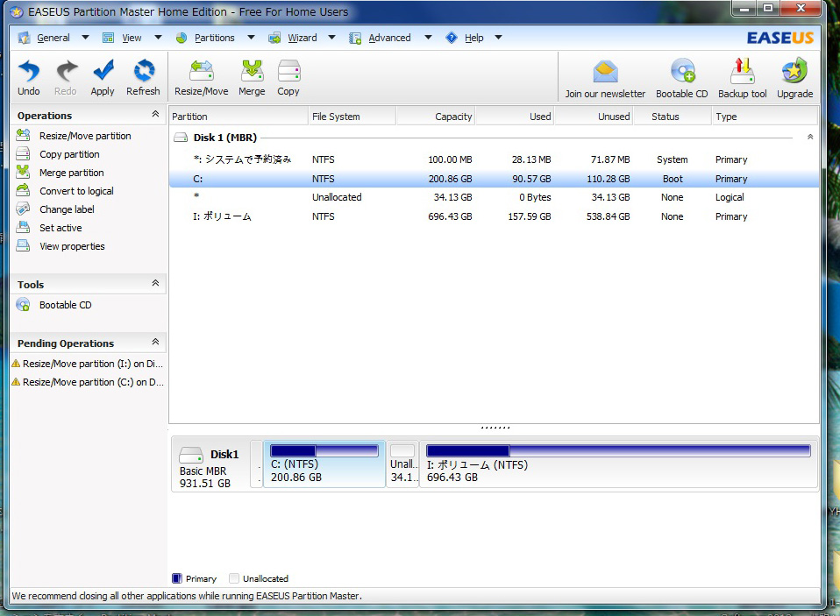840x616 pixels.
Task: Open Join our newsletter
Action: tap(605, 72)
